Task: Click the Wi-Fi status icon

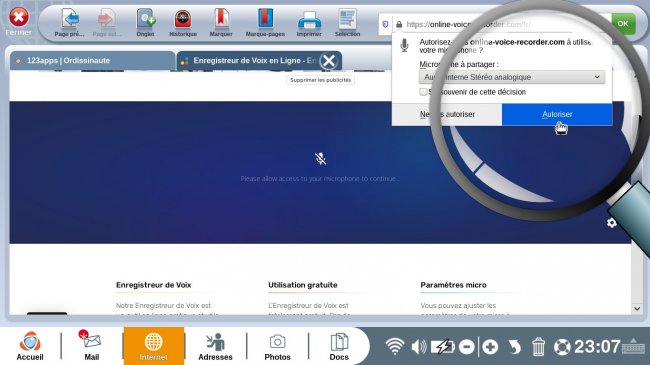Action: [395, 346]
